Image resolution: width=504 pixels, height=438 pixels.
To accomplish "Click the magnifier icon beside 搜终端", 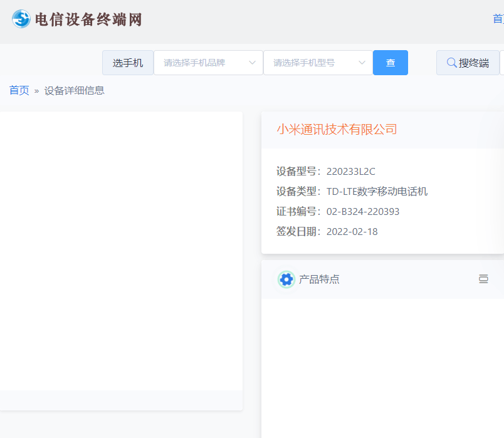I will [452, 62].
